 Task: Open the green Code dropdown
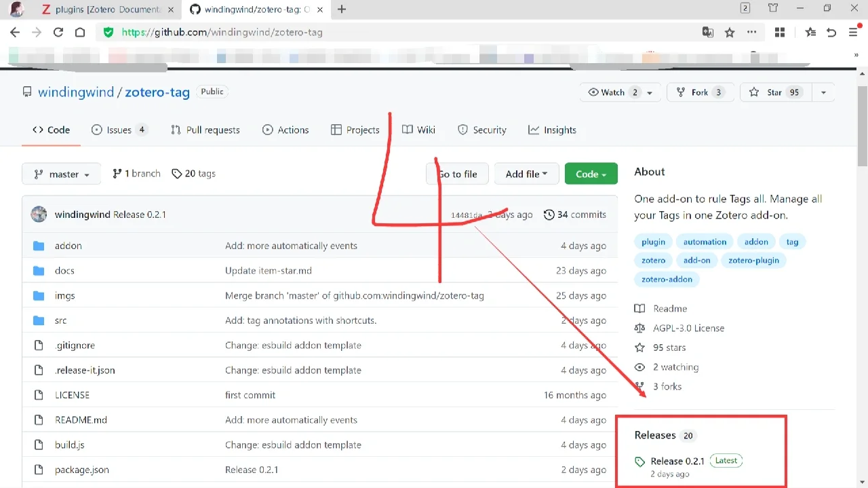tap(591, 174)
